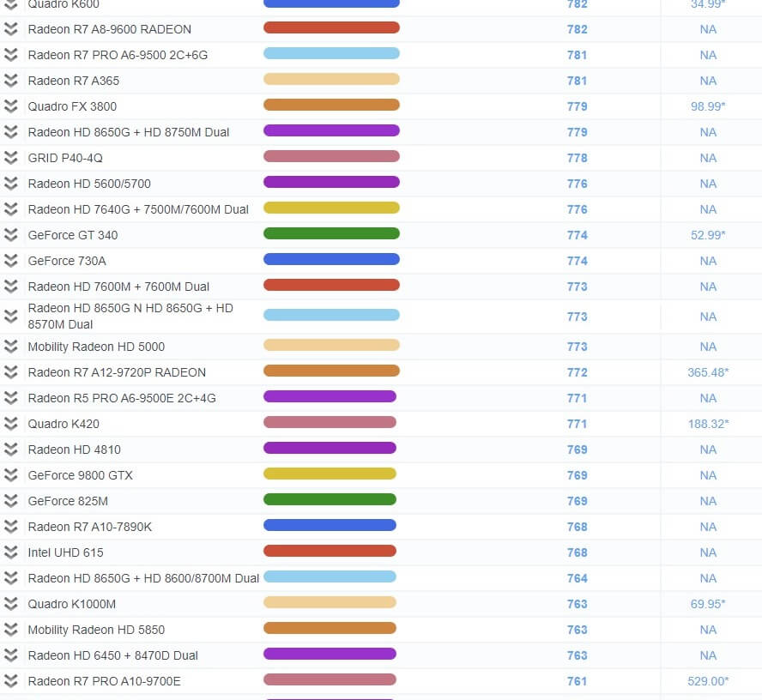Expand the Radeon R7 A8-9600 RADEON row chevron

point(10,29)
